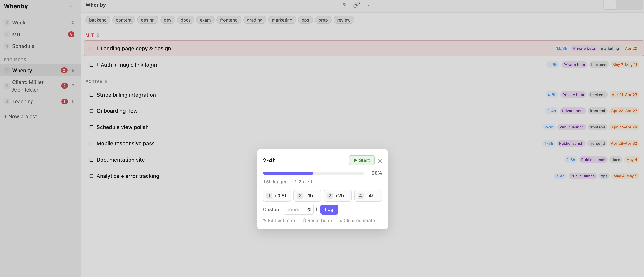The image size is (644, 277).
Task: Start the timer for this task
Action: click(x=362, y=160)
